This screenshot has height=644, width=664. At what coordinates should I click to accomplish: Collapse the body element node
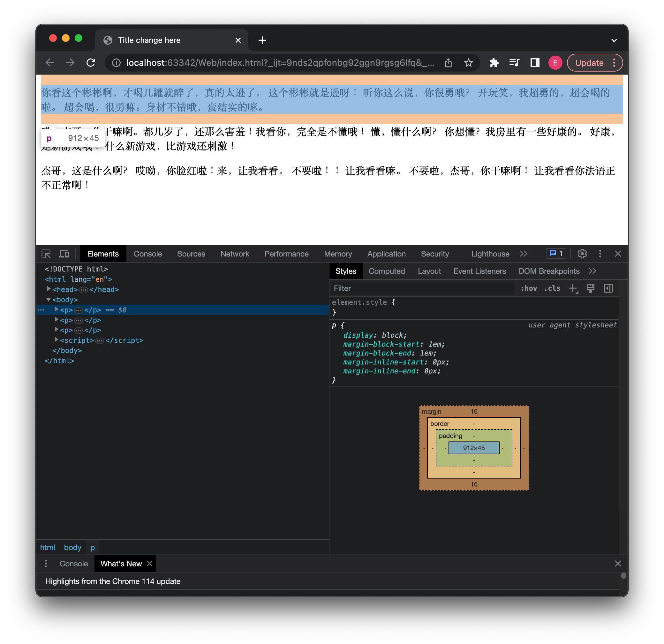(49, 300)
